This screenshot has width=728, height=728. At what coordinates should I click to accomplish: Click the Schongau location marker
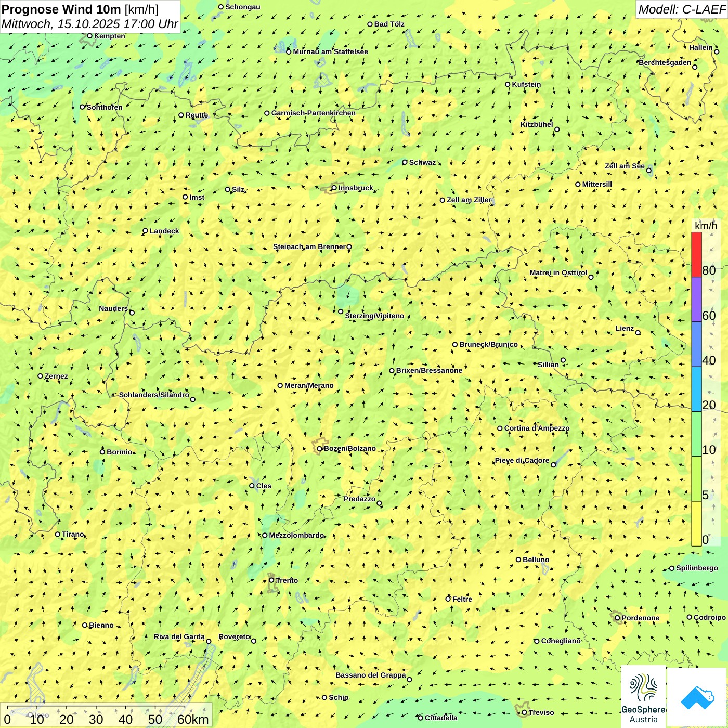coord(221,7)
